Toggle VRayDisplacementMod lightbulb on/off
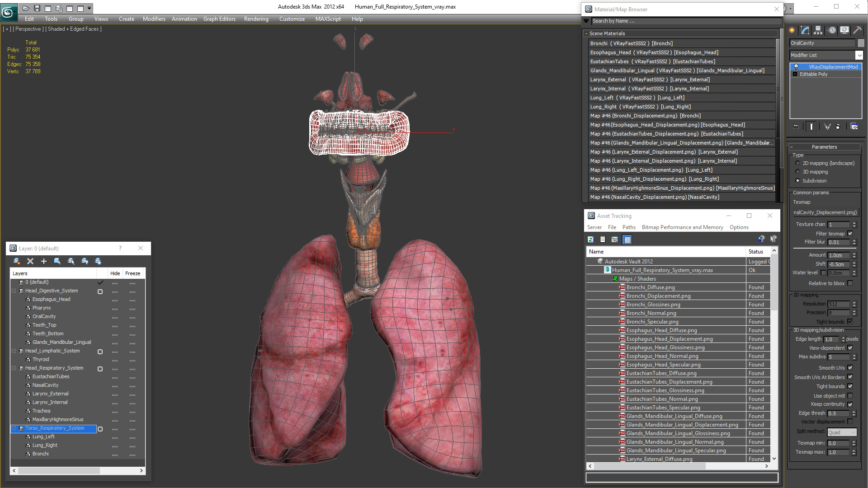Viewport: 868px width, 488px height. (796, 66)
